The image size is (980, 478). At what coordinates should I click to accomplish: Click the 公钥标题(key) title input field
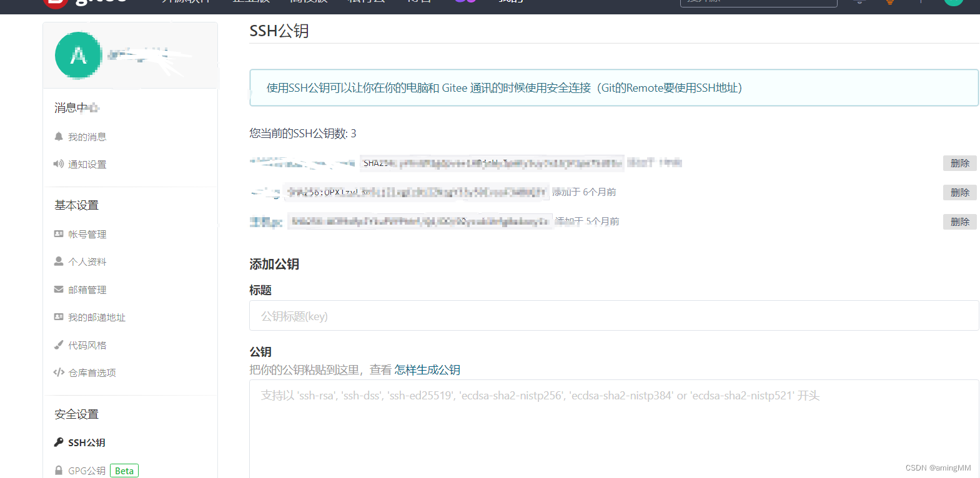[614, 316]
